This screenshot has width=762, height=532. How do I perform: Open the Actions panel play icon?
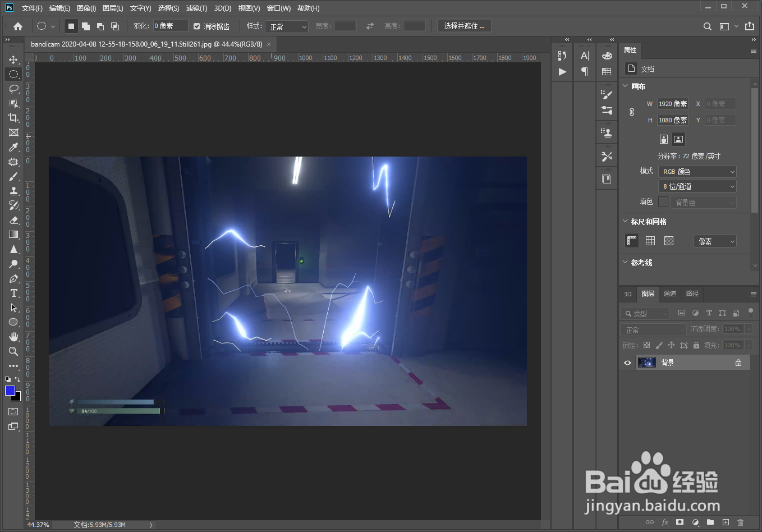click(562, 72)
